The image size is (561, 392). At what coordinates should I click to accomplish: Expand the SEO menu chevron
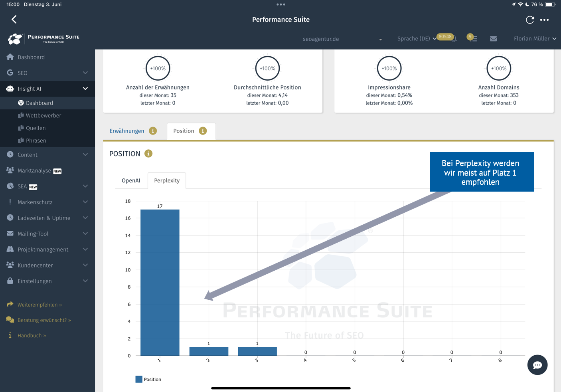click(85, 73)
